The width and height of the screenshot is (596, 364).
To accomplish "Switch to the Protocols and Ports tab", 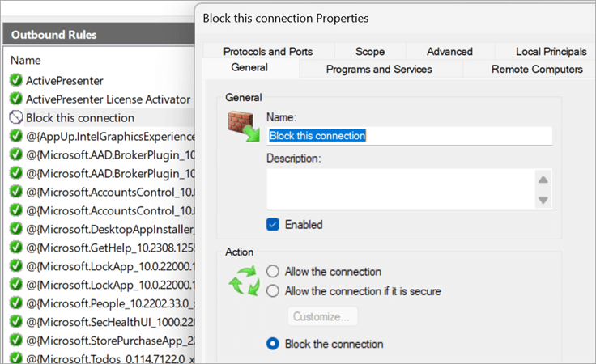I will [267, 52].
